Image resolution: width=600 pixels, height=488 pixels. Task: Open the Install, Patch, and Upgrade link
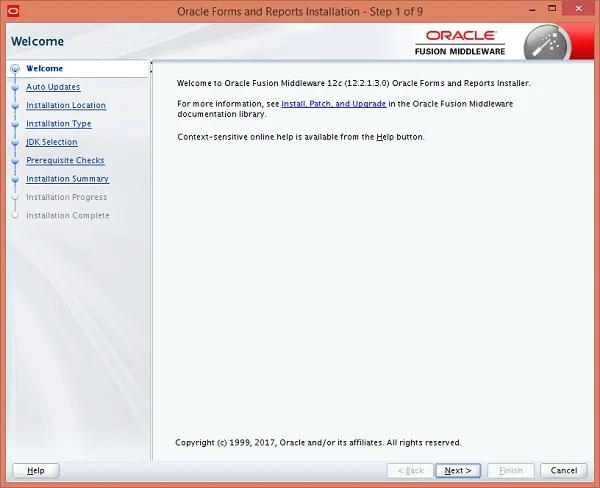(x=334, y=104)
